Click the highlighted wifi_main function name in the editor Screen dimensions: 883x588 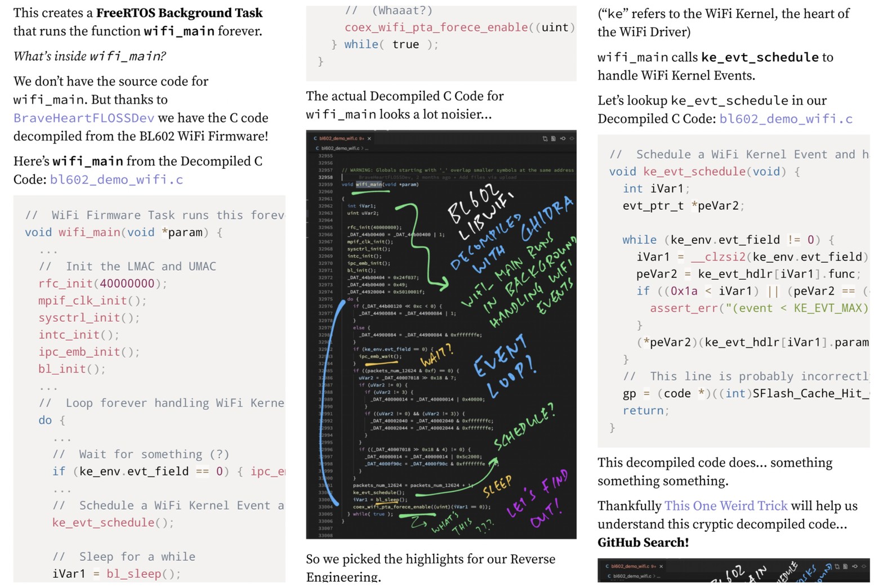(x=369, y=185)
